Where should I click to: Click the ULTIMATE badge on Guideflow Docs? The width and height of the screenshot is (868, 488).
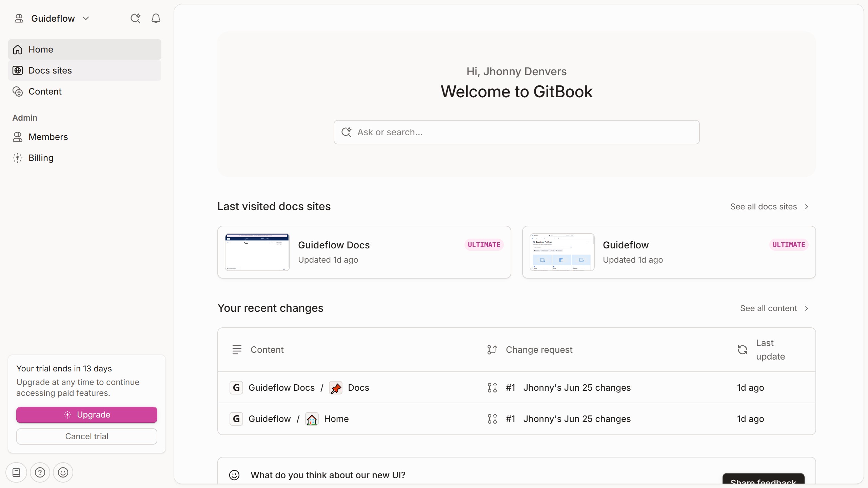click(484, 245)
